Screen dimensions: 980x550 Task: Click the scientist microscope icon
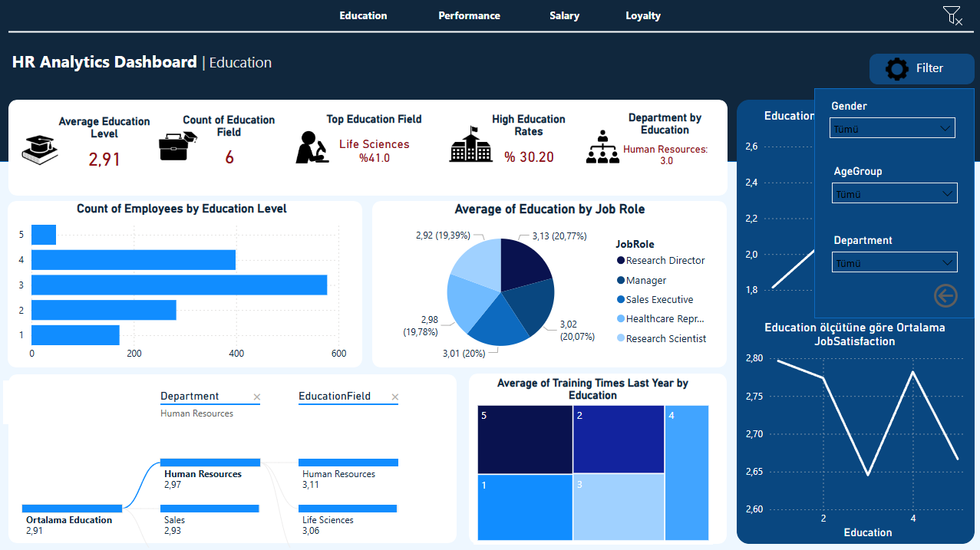[312, 147]
